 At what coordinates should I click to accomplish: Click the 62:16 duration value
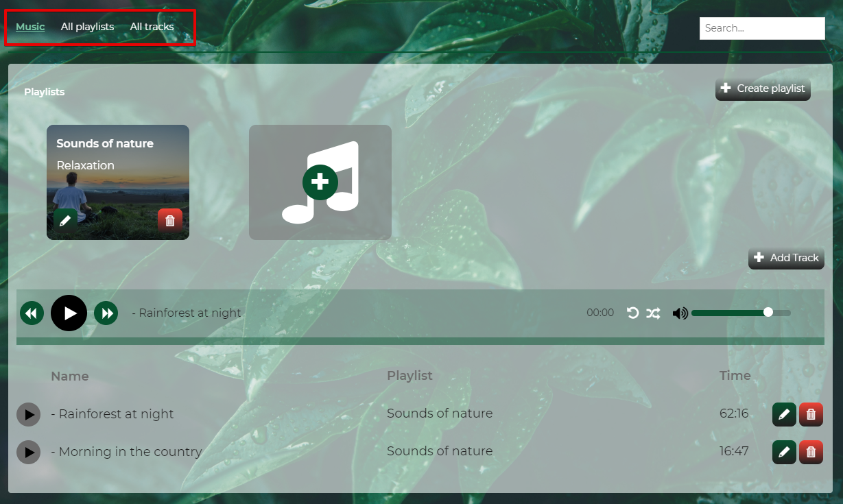[734, 413]
